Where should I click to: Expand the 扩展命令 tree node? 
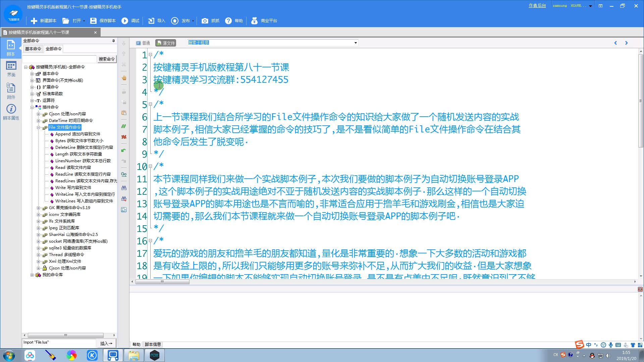click(x=32, y=87)
